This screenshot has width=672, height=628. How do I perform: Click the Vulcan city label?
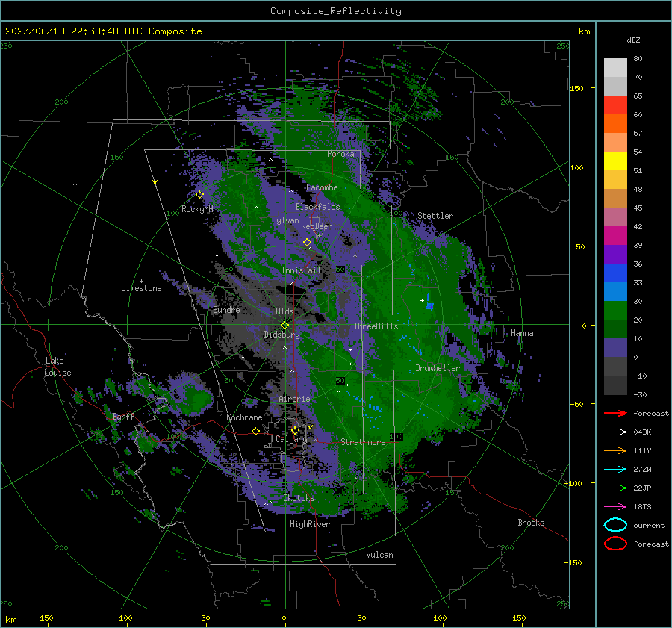380,555
